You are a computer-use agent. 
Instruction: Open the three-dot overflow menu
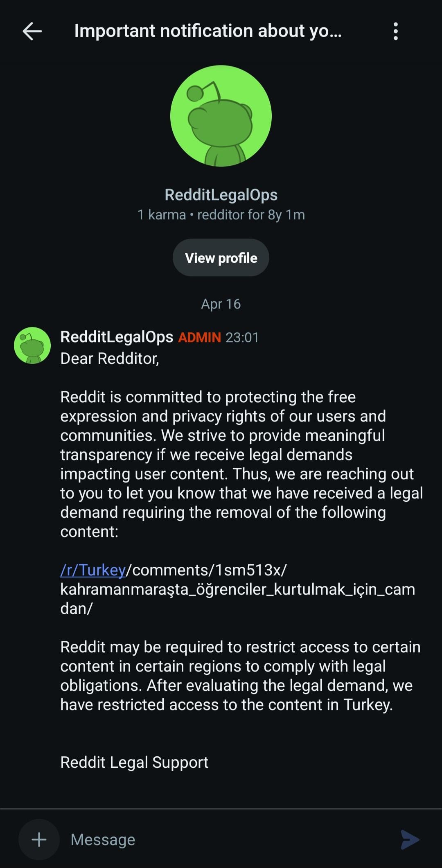click(x=395, y=31)
